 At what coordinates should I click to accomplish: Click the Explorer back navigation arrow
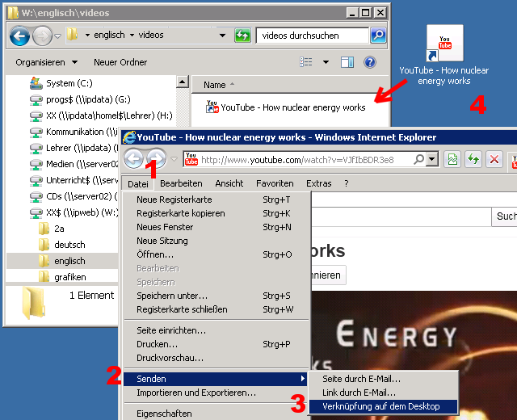(x=19, y=36)
